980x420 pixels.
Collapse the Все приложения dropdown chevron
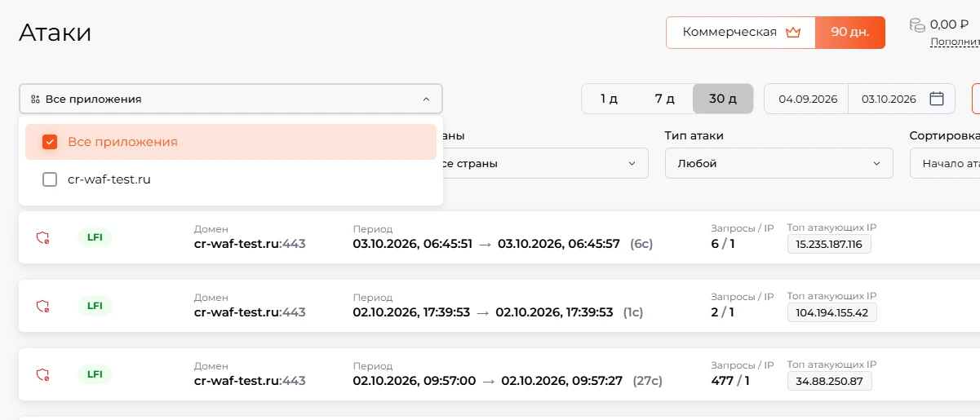(426, 99)
